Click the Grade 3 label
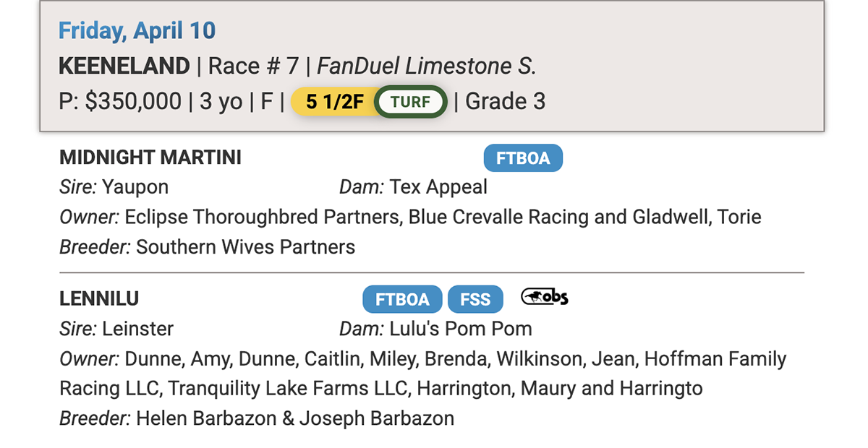The image size is (868, 448). tap(505, 102)
